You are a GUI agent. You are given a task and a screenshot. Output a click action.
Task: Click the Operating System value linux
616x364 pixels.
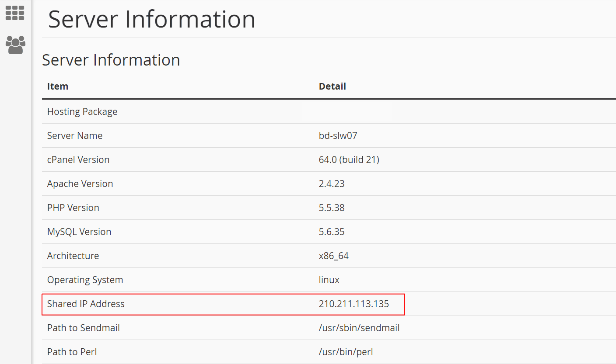tap(329, 280)
